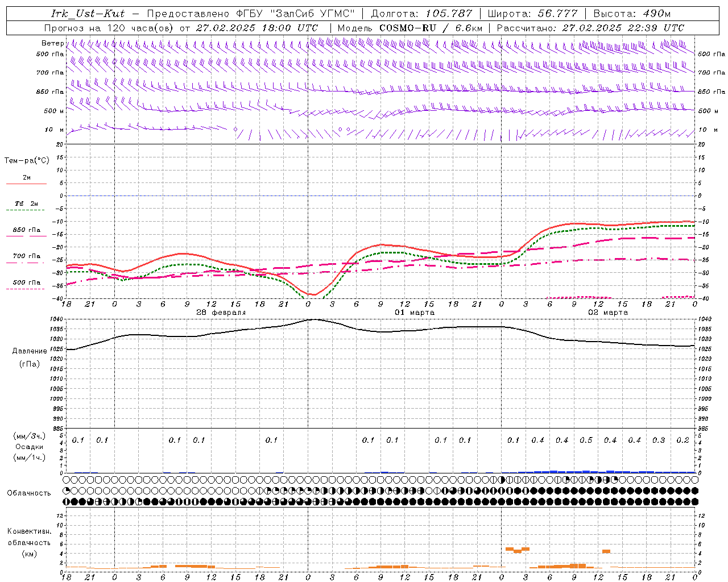Click the 'Давление' pressure panel label
The height and width of the screenshot is (582, 728).
click(x=30, y=351)
